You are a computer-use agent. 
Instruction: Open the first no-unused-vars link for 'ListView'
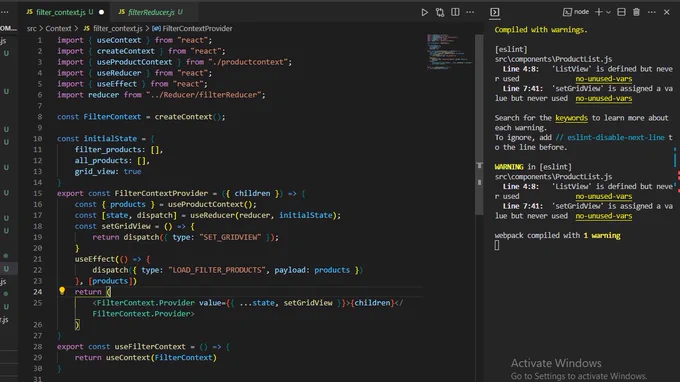pos(604,79)
